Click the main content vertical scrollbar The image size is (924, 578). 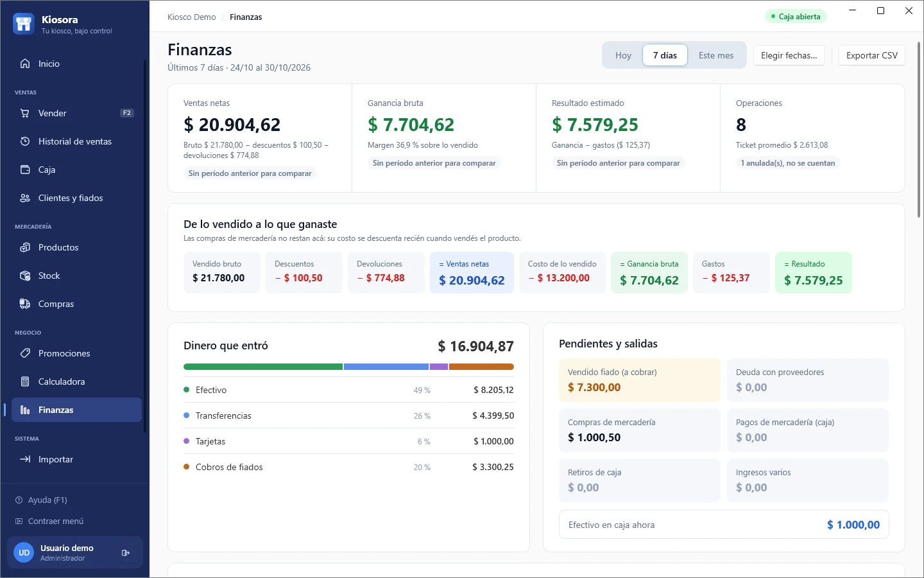click(x=919, y=128)
